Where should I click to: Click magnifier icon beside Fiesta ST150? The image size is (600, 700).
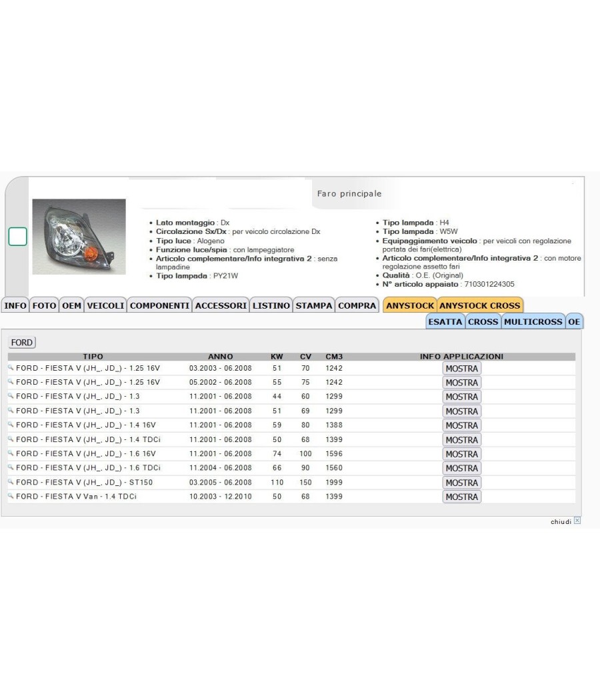[11, 482]
